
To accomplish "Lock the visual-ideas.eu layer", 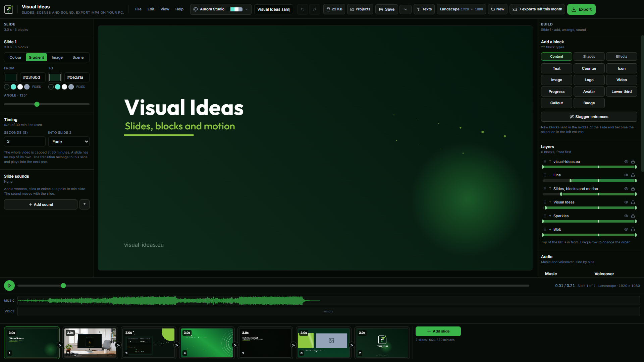I will click(633, 162).
